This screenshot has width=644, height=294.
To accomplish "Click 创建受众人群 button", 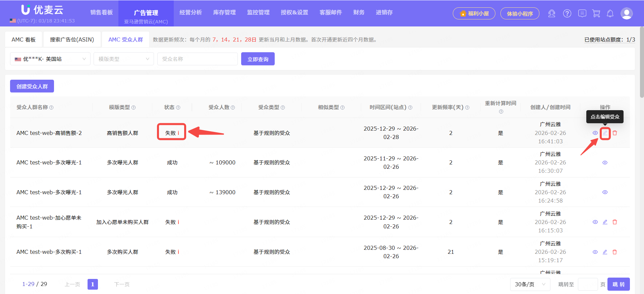I will point(32,86).
